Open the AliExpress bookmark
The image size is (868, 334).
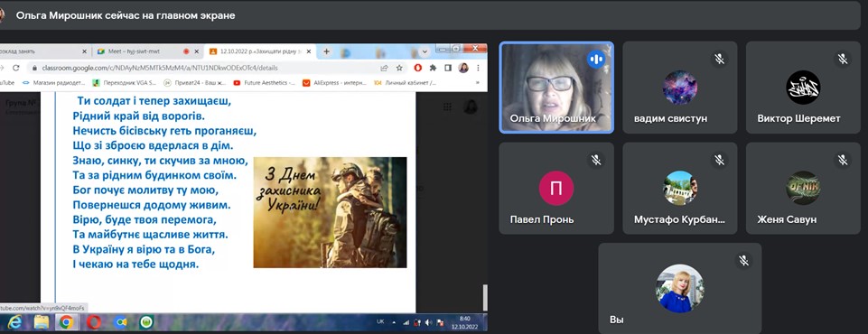[335, 83]
